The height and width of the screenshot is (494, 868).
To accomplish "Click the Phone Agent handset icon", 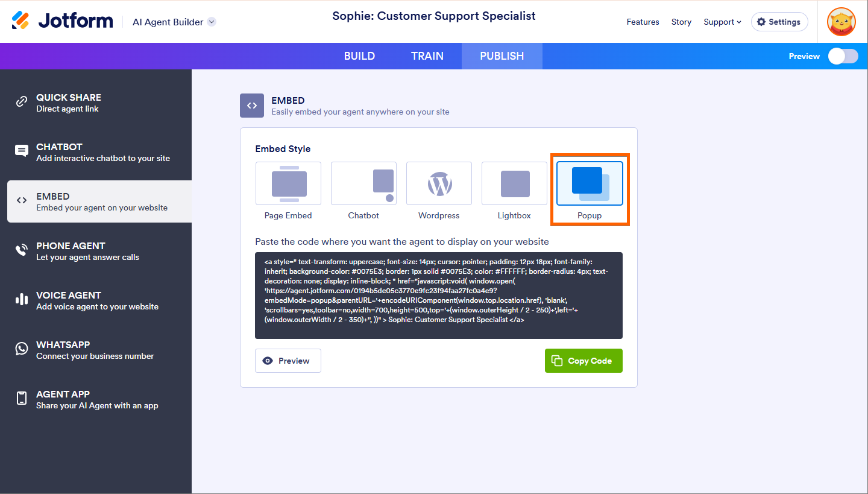I will [22, 250].
